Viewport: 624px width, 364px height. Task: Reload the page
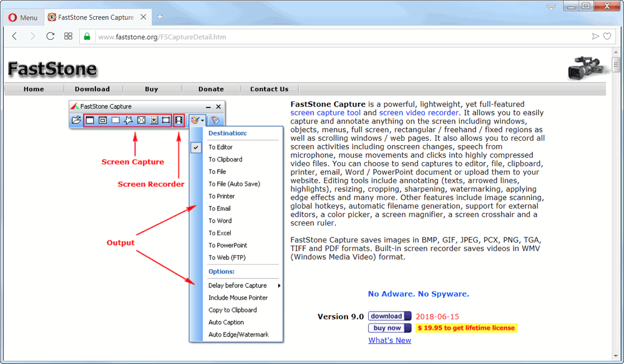click(50, 37)
